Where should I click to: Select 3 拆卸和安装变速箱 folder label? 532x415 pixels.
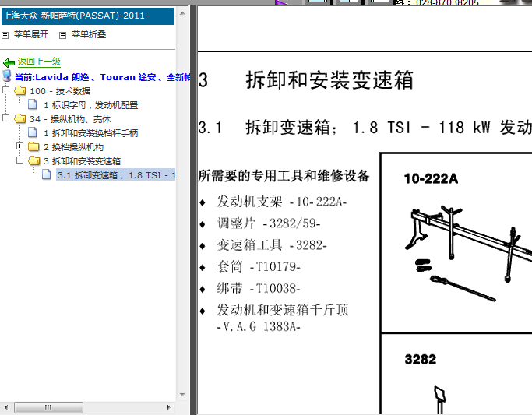(x=82, y=161)
